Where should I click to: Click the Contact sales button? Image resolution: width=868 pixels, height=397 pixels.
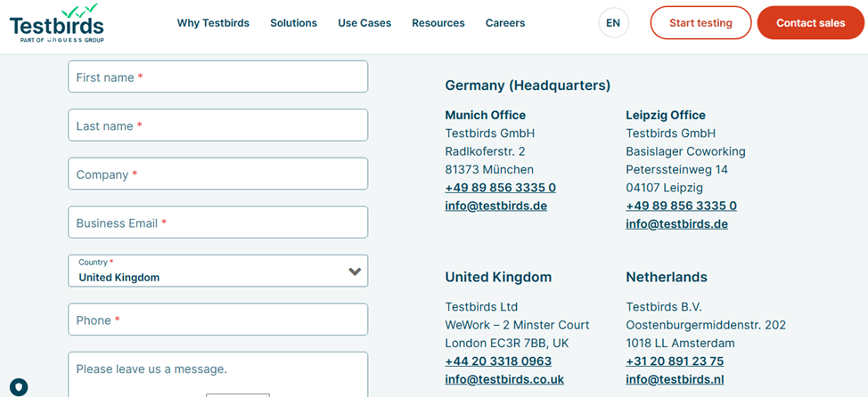click(x=810, y=22)
